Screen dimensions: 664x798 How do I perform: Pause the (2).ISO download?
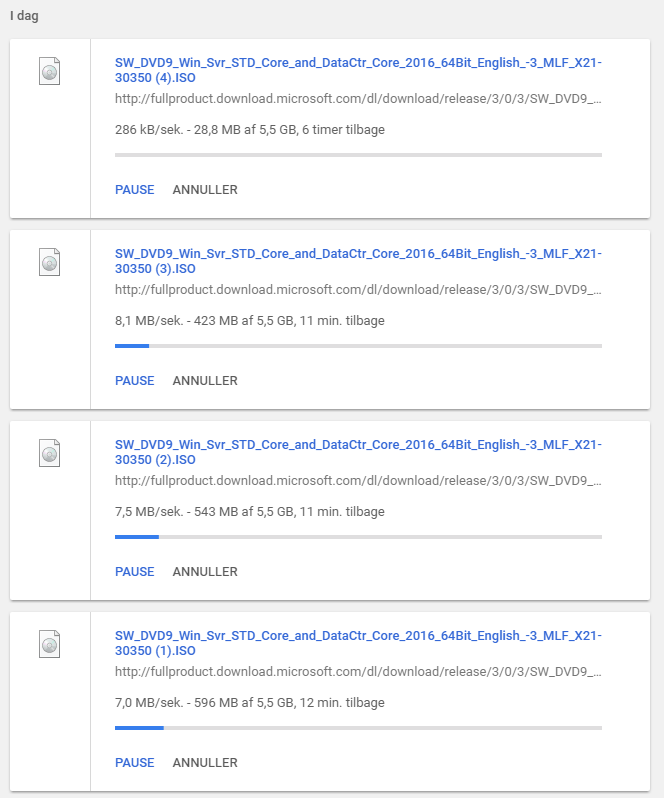click(134, 572)
